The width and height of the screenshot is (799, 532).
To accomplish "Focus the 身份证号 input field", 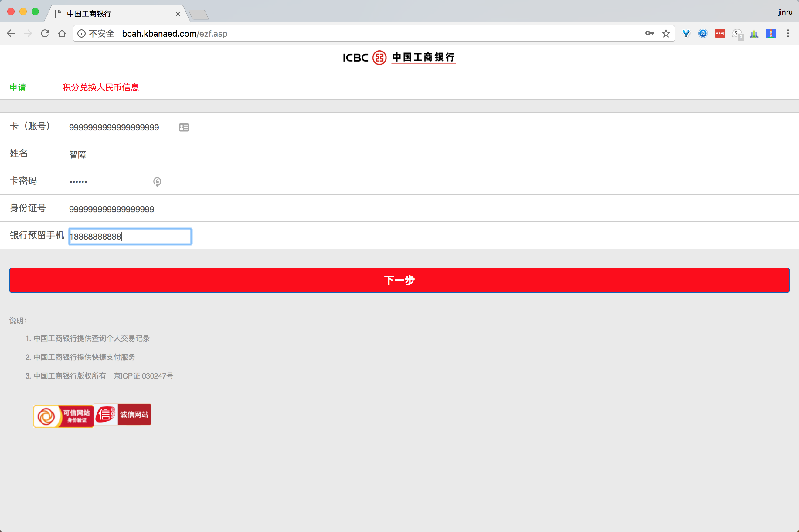I will click(x=131, y=209).
